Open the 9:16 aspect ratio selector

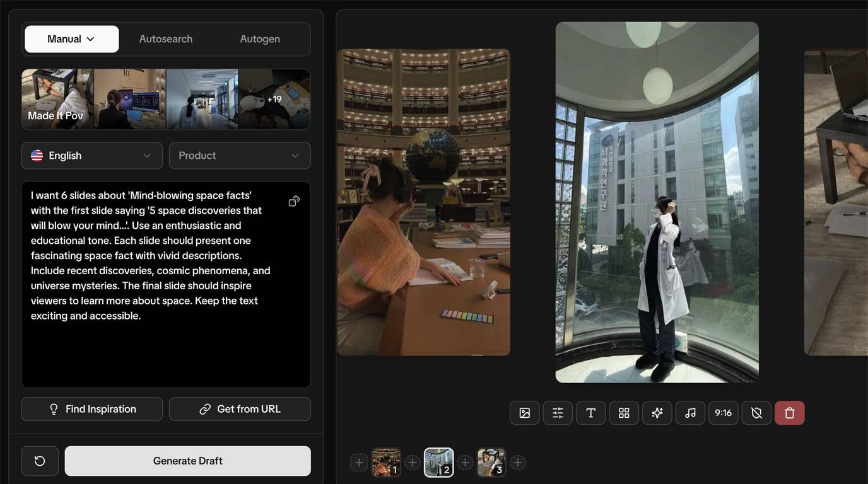(x=723, y=413)
